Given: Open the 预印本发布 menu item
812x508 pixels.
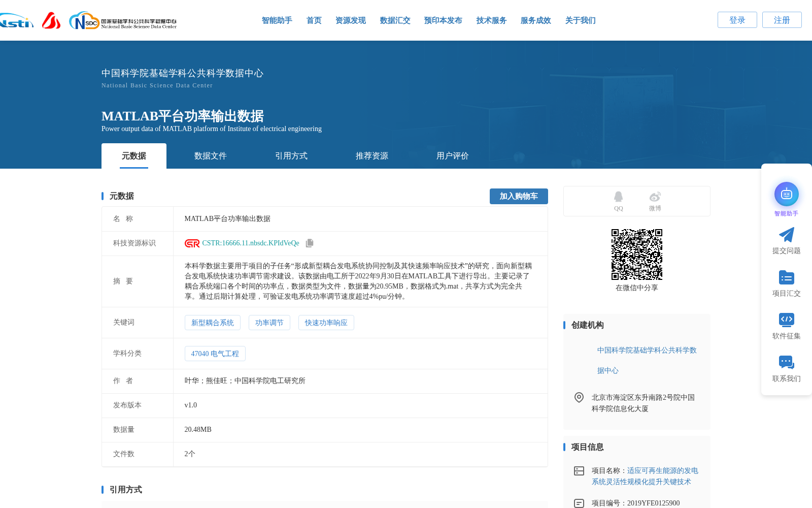Looking at the screenshot, I should tap(443, 20).
